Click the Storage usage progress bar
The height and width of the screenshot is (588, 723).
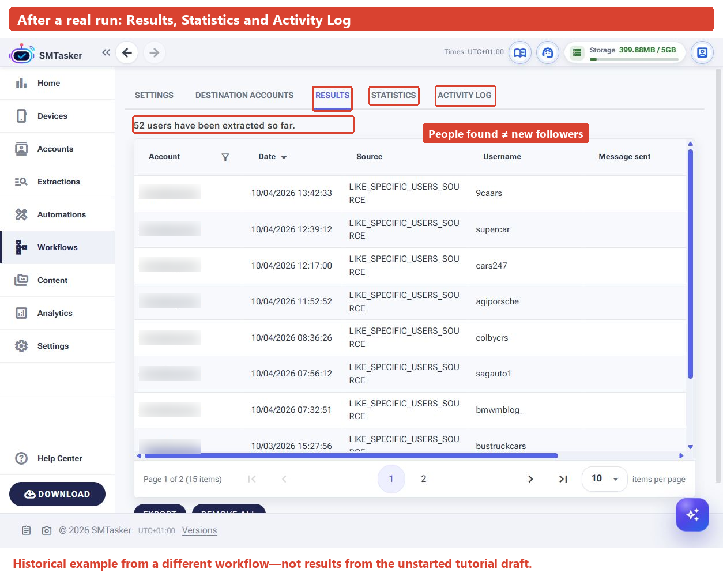click(x=634, y=59)
